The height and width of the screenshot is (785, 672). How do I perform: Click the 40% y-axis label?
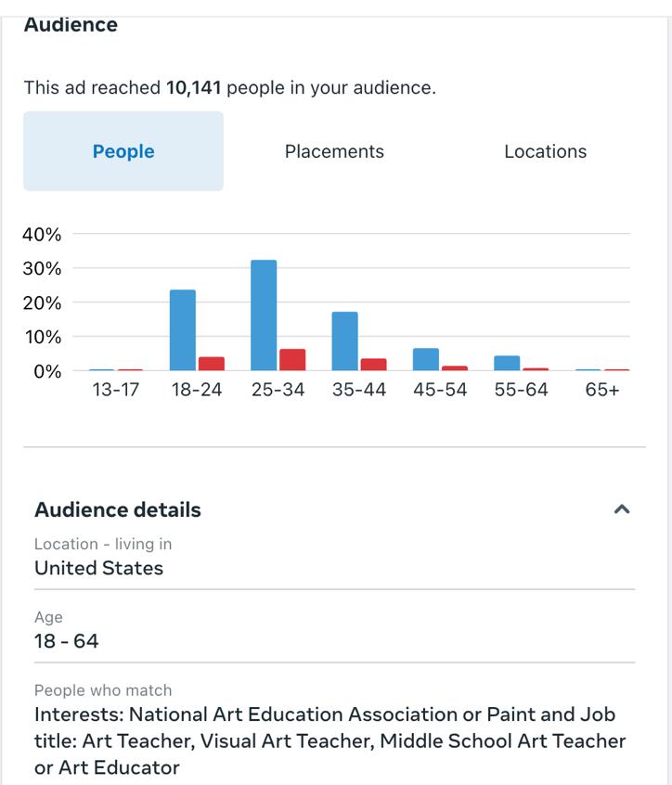tap(42, 235)
